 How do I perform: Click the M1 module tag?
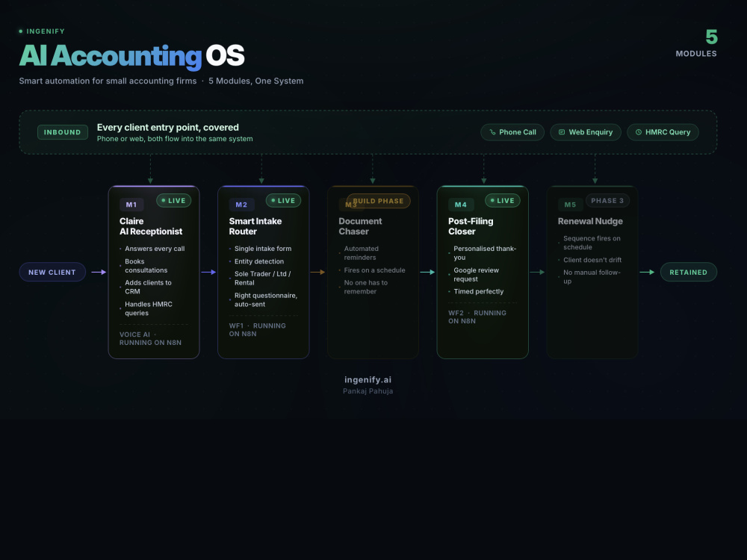pos(131,205)
